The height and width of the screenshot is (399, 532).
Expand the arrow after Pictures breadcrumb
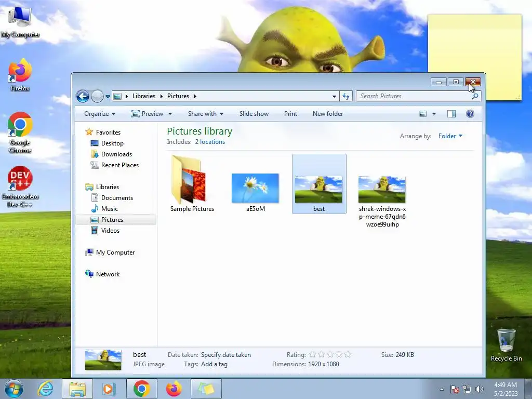195,96
